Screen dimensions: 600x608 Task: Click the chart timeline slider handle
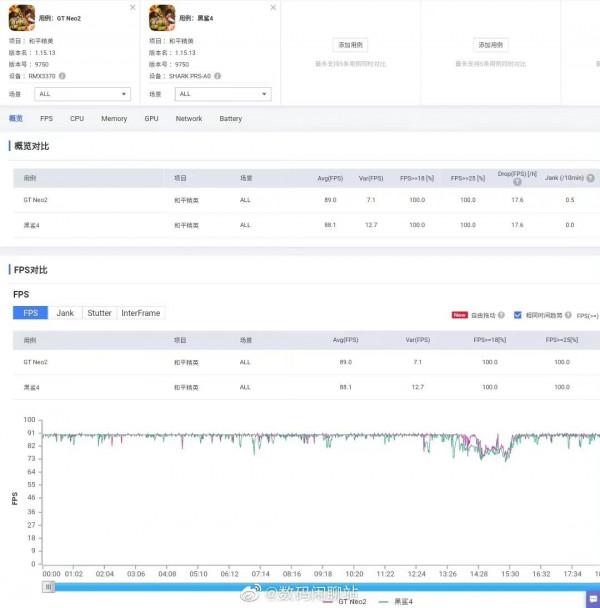[48, 587]
